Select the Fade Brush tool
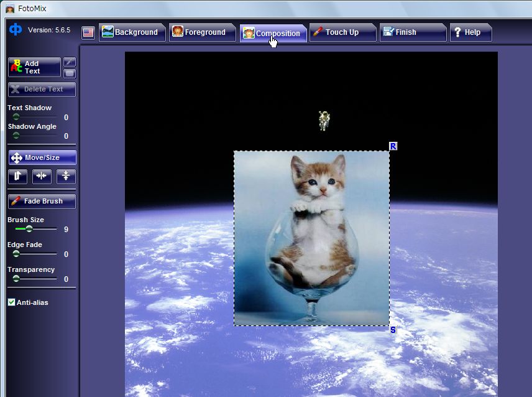 (42, 201)
